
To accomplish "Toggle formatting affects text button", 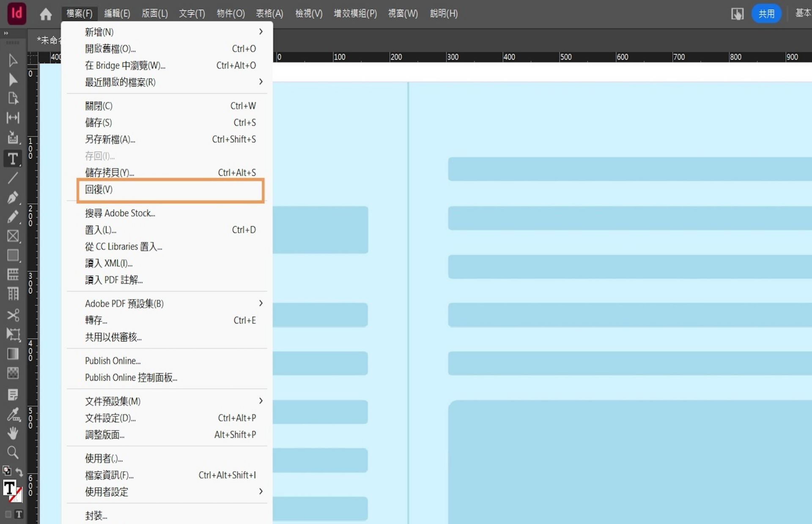I will coord(19,514).
